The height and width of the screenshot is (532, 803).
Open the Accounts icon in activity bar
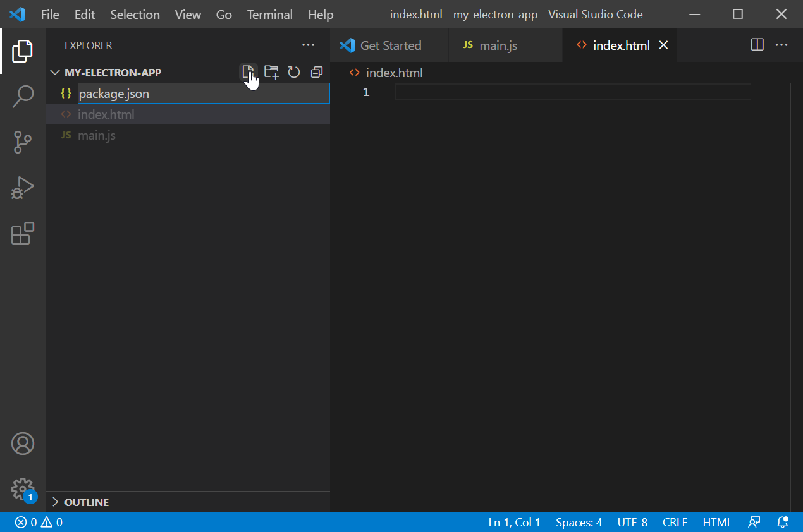23,444
